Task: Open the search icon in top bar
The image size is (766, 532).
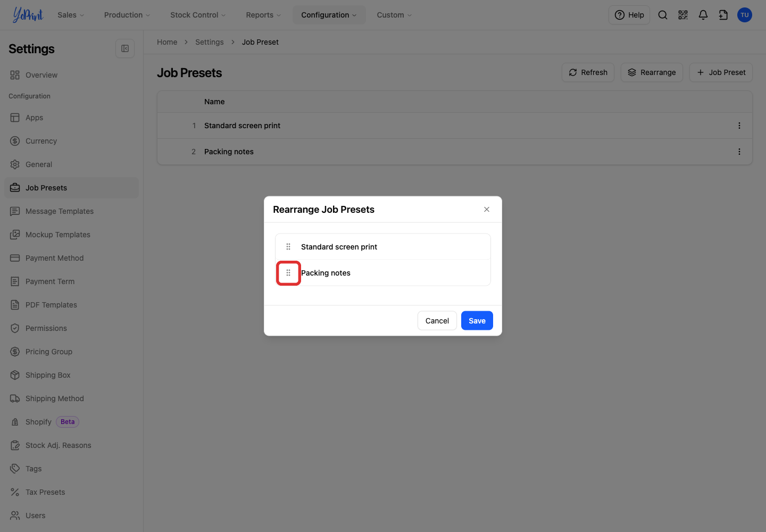Action: pos(663,15)
